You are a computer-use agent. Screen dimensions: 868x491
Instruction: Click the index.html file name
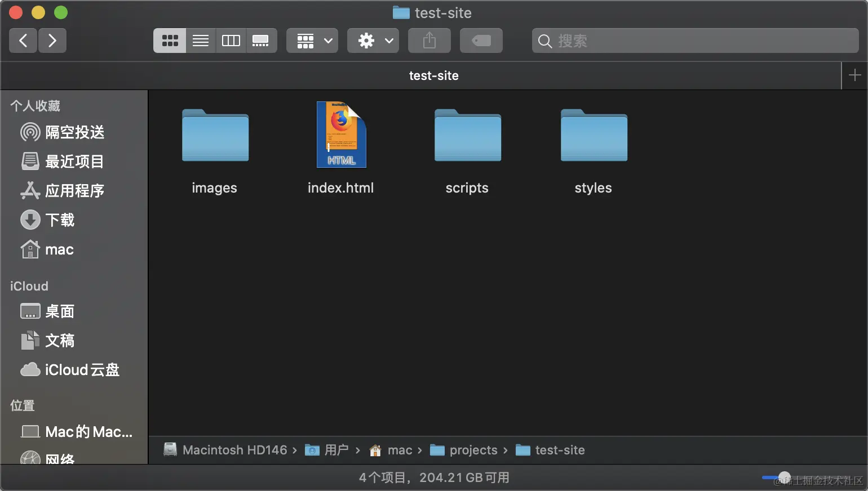[341, 188]
